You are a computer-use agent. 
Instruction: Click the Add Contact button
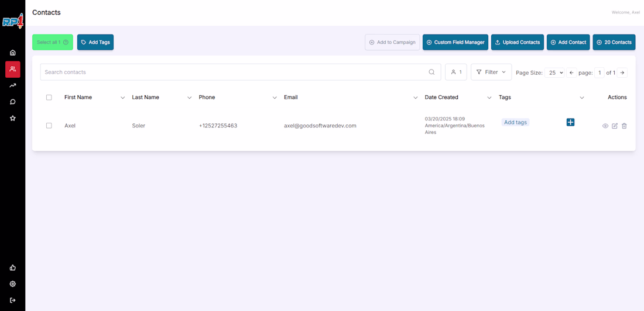568,42
